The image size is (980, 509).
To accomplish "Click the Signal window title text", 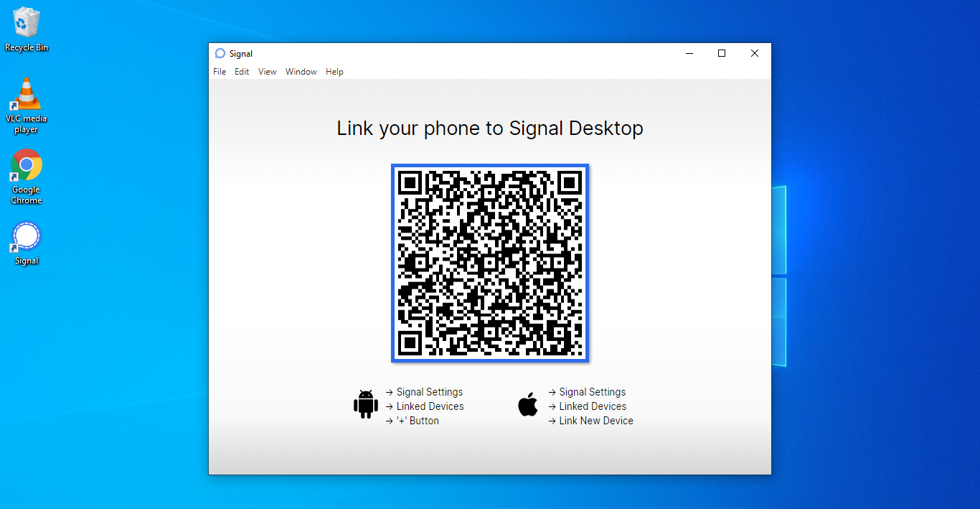I will click(241, 54).
